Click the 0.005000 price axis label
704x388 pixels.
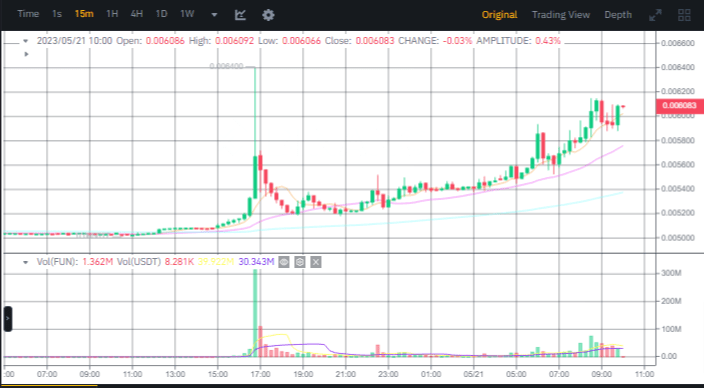pyautogui.click(x=678, y=238)
